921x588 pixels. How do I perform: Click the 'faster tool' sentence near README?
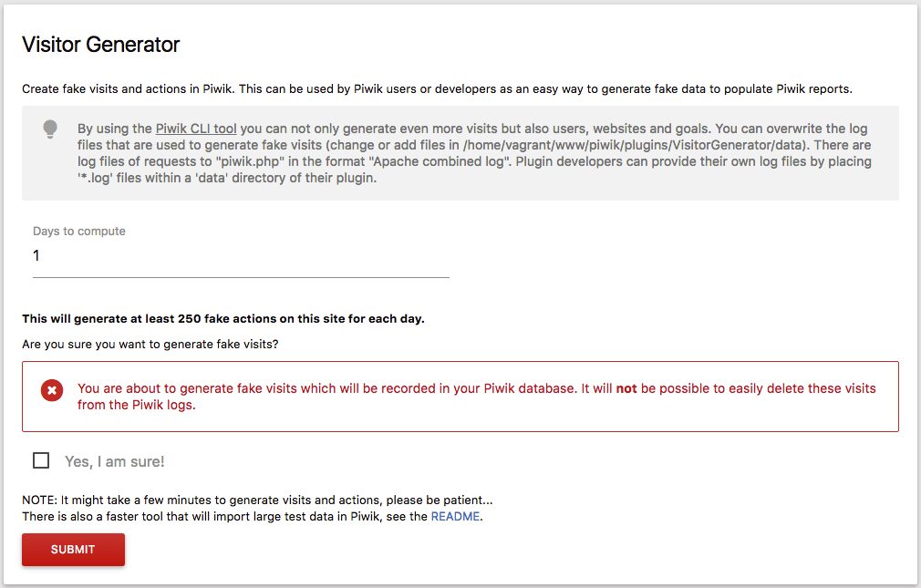pos(253,516)
